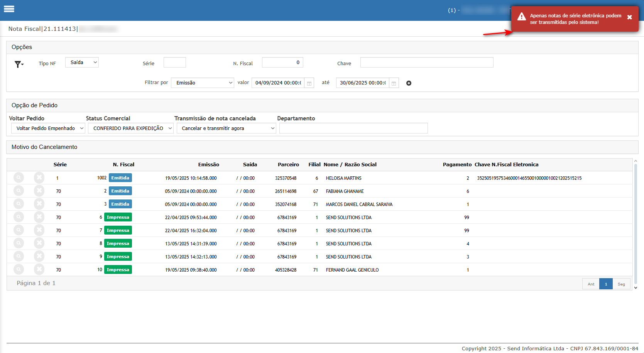Click the Departamento input field
644x353 pixels.
click(353, 128)
